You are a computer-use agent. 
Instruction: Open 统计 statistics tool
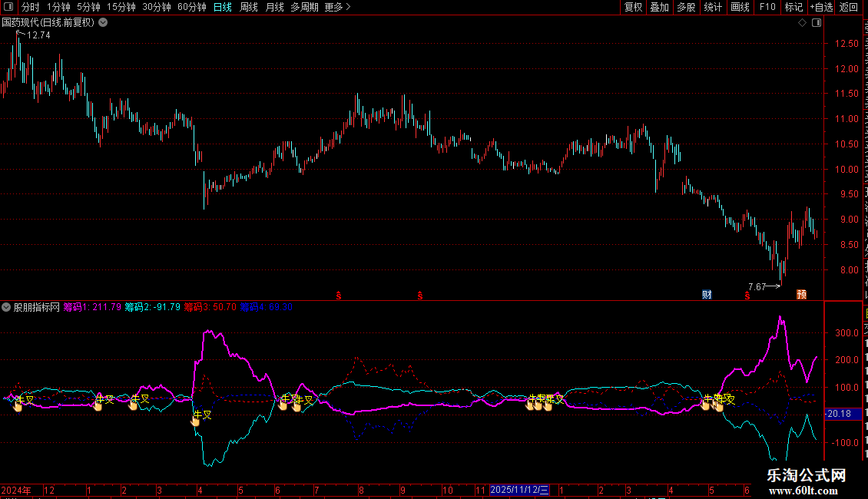pyautogui.click(x=713, y=7)
